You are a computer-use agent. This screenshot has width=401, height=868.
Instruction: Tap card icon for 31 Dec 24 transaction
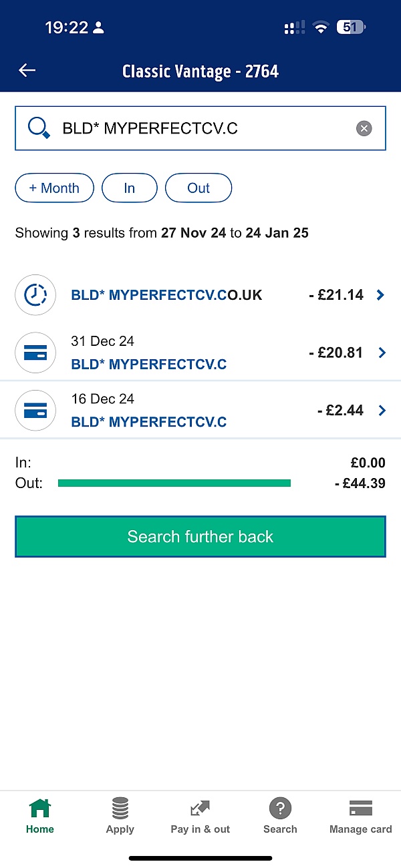35,353
